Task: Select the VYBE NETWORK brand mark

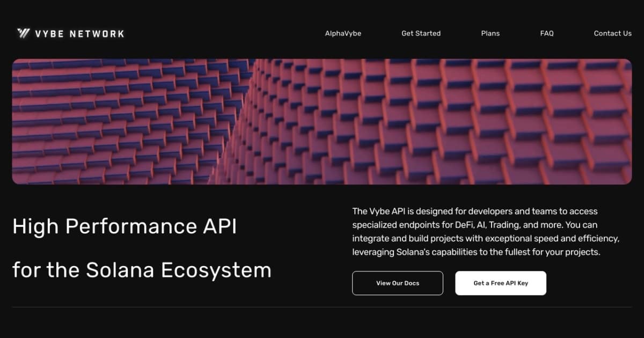Action: (x=70, y=33)
